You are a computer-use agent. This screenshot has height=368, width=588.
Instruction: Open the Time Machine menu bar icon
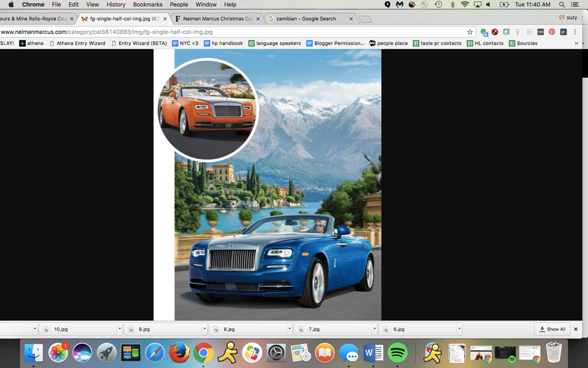tap(438, 4)
